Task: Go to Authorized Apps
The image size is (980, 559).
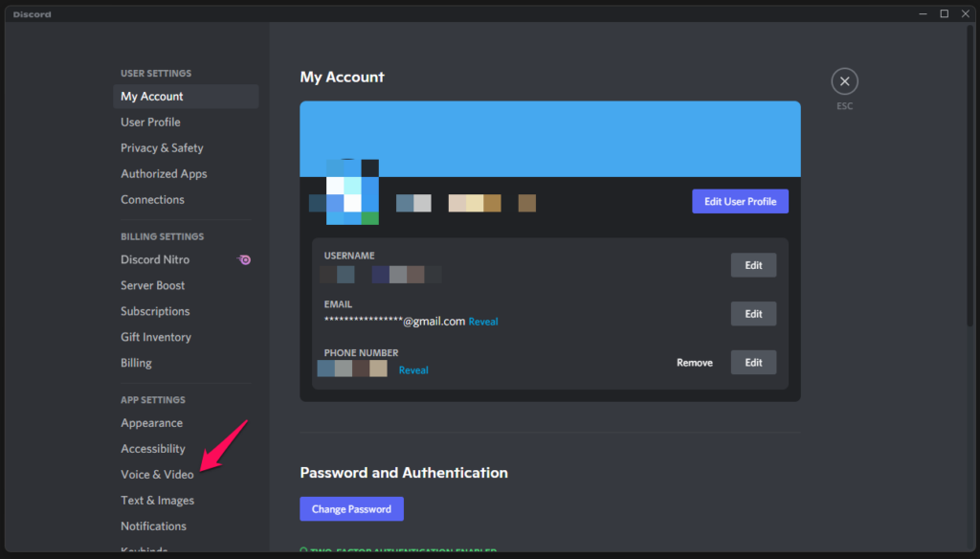Action: tap(164, 174)
